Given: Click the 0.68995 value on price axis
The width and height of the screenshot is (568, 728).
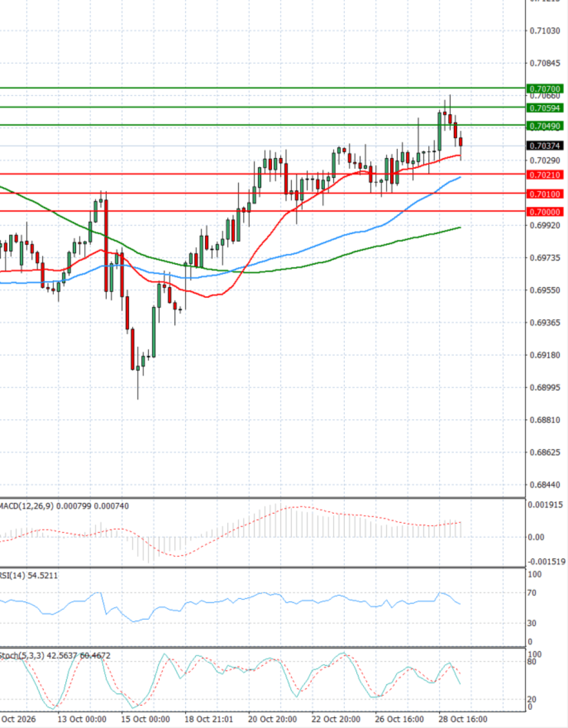Looking at the screenshot, I should point(545,388).
